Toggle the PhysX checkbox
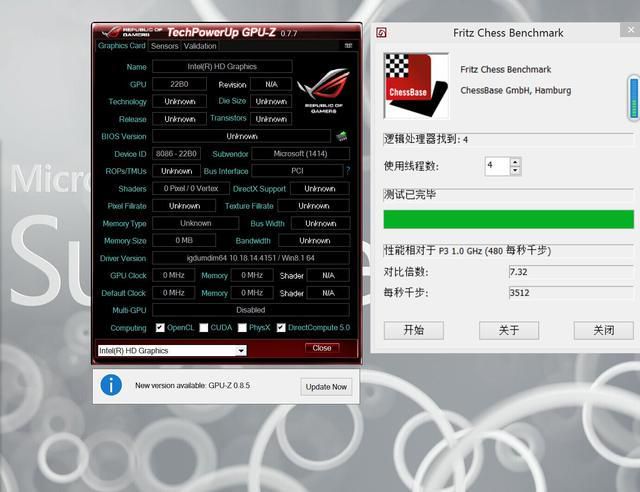Screen dimensions: 640x492 [x=242, y=327]
